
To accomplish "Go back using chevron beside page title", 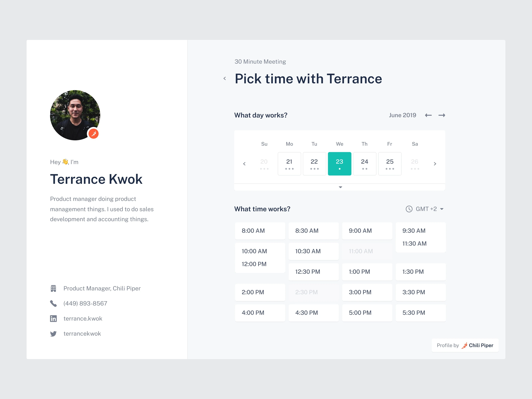I will [225, 78].
